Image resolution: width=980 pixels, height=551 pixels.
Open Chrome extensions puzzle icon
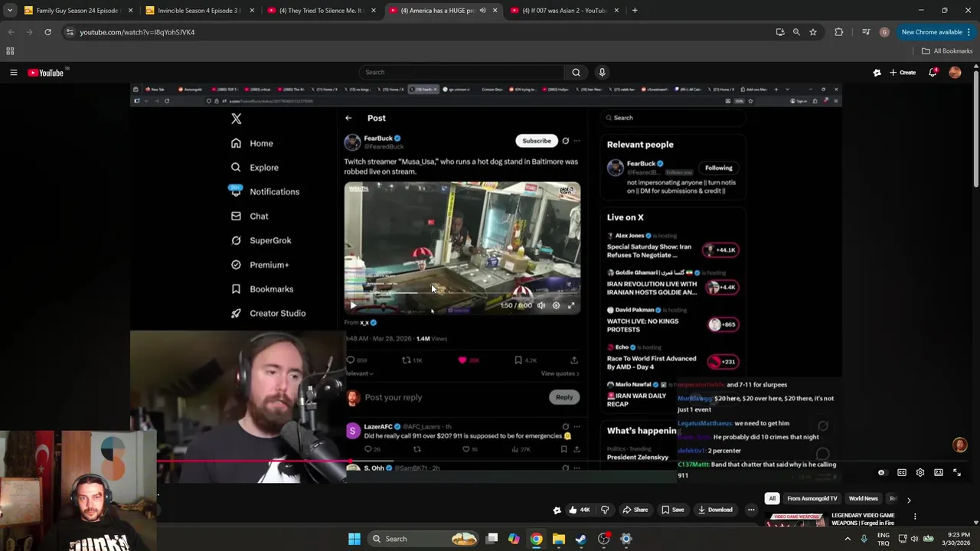point(838,32)
